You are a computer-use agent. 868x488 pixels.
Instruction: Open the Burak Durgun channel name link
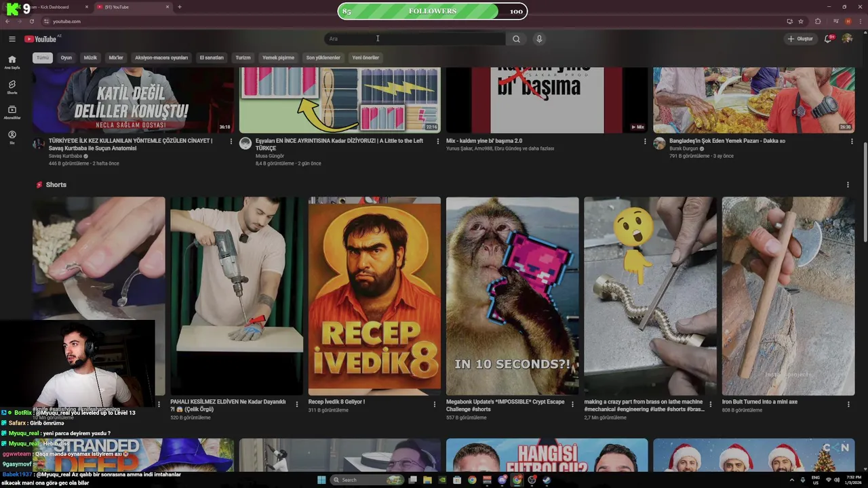click(x=684, y=148)
